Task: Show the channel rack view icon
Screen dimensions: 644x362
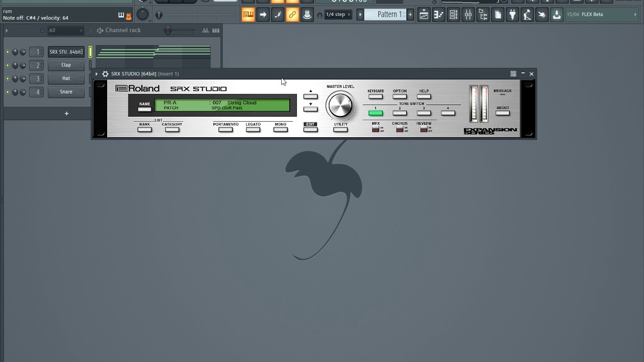Action: 453,15
